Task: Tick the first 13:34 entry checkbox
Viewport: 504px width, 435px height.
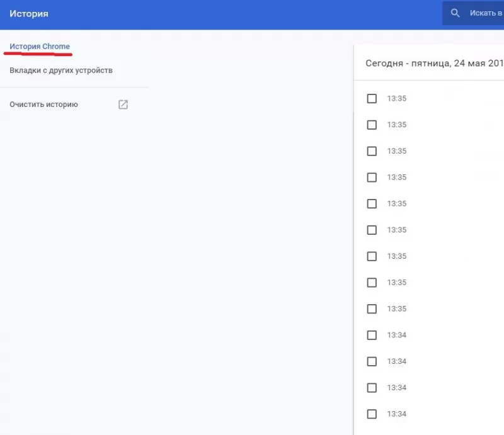Action: pos(372,335)
